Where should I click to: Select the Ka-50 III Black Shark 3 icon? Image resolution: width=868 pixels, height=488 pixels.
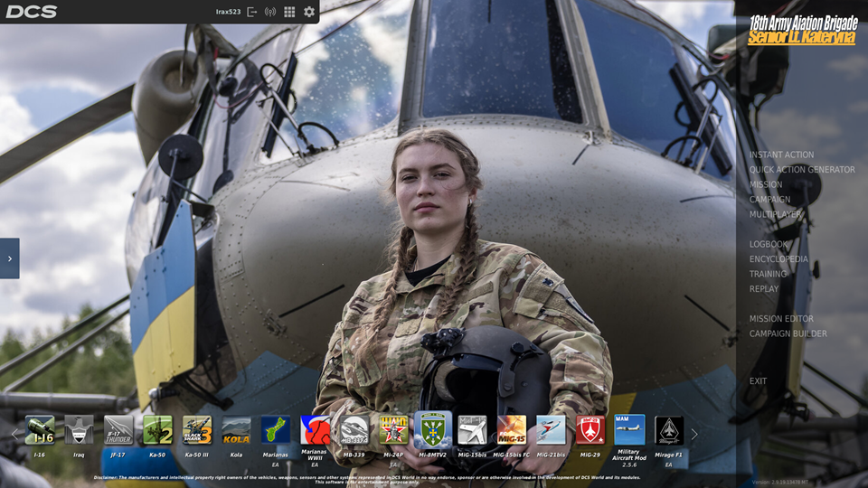(197, 430)
